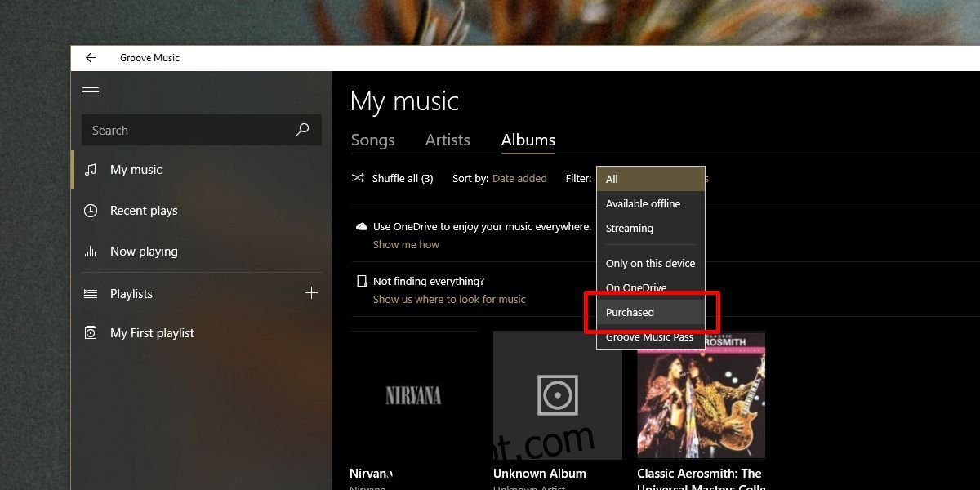Click the device icon beside Not finding everything
The height and width of the screenshot is (490, 980).
[x=362, y=281]
